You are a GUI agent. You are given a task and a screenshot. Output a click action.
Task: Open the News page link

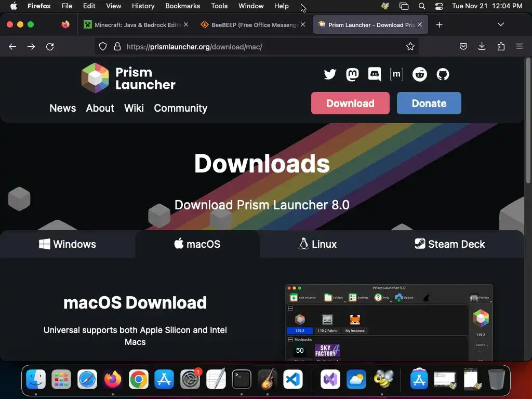(x=63, y=108)
